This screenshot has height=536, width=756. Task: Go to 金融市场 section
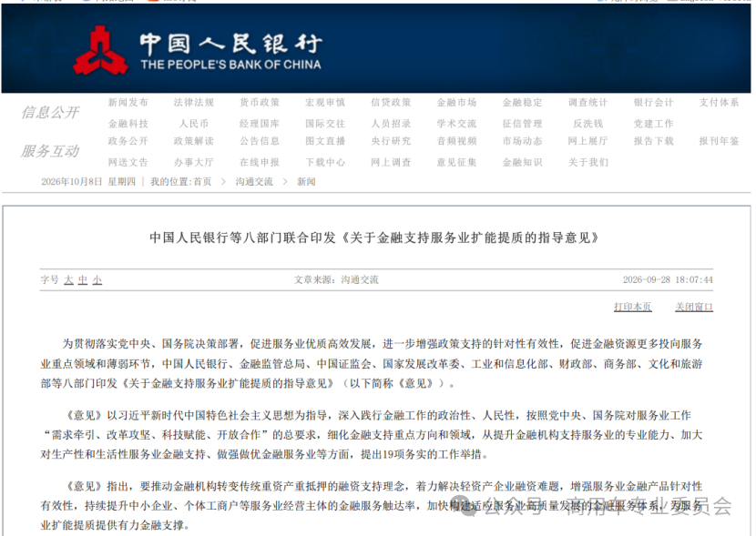pyautogui.click(x=456, y=103)
